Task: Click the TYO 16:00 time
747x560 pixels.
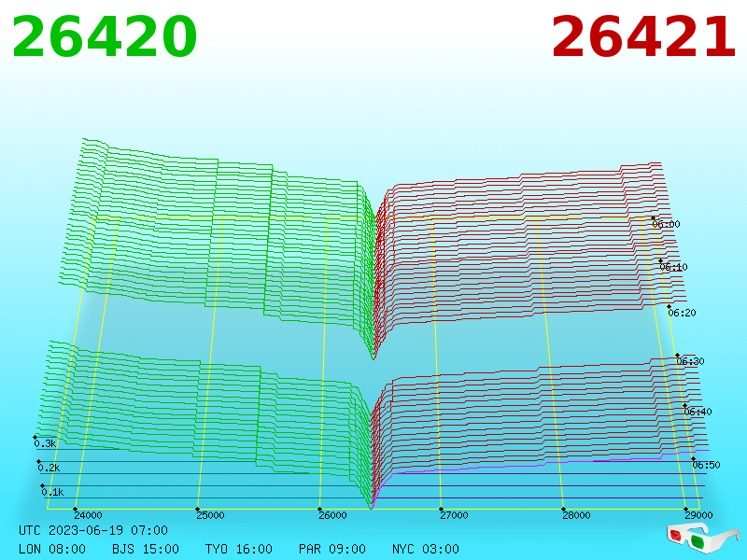Action: (x=239, y=549)
